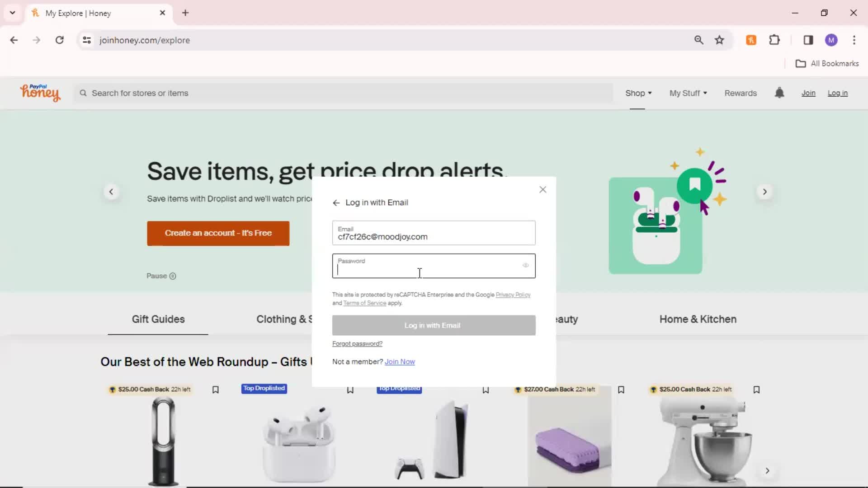Click the search bar magnifier icon

click(84, 93)
